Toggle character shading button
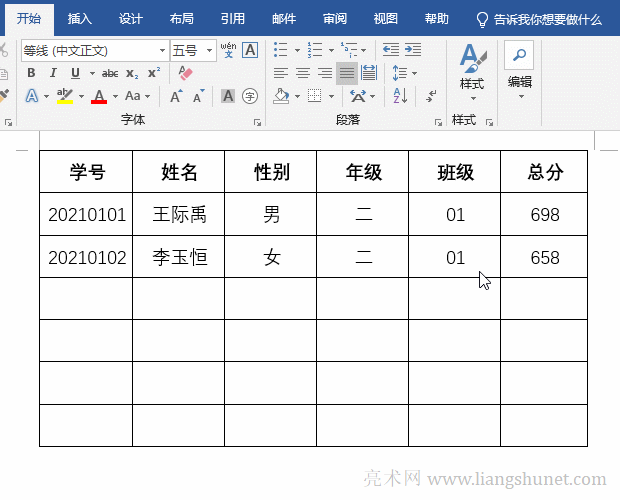The width and height of the screenshot is (620, 500). tap(228, 96)
